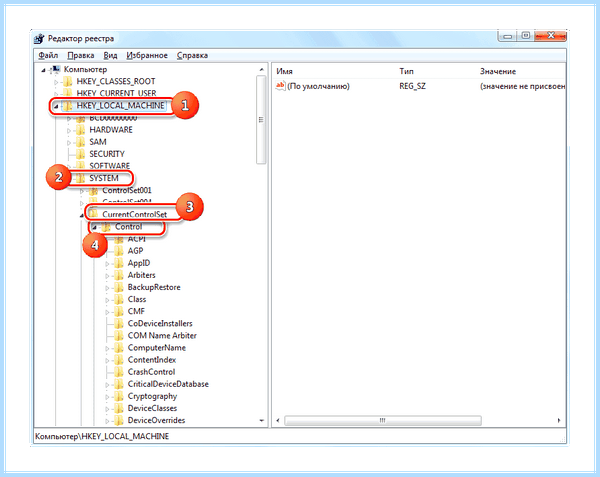Click the status bar path Компьютер\HKEY_LOCAL_MACHINE
Image resolution: width=600 pixels, height=477 pixels.
tap(102, 436)
